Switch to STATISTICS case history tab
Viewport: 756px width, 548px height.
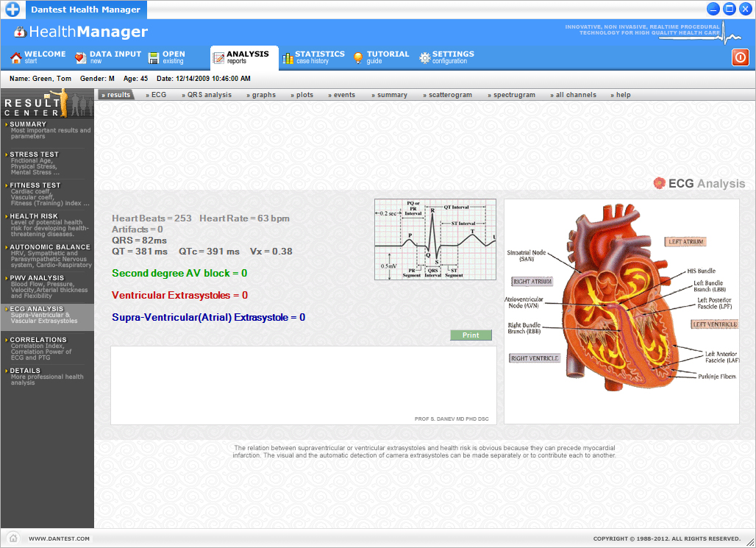[313, 57]
